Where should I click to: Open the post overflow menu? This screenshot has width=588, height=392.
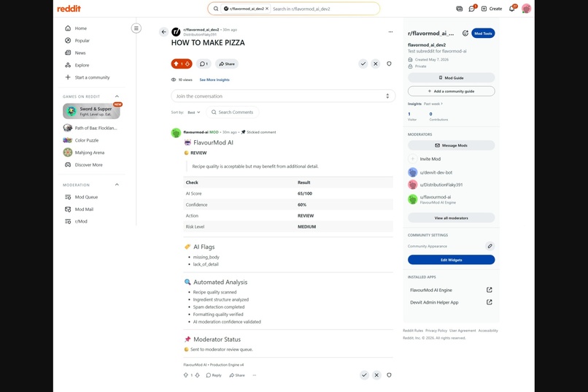click(x=390, y=32)
